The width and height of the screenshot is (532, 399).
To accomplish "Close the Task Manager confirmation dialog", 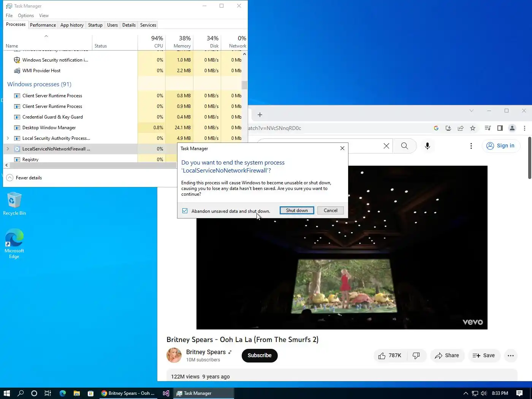I will pyautogui.click(x=342, y=148).
